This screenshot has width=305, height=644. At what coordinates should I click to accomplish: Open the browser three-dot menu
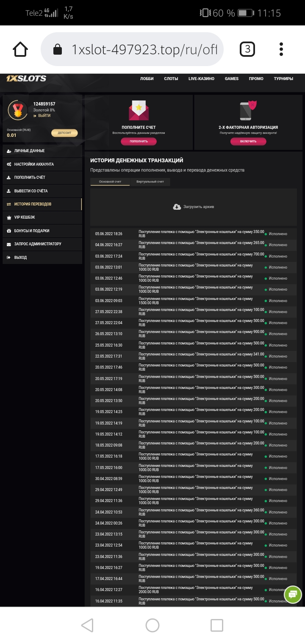281,49
